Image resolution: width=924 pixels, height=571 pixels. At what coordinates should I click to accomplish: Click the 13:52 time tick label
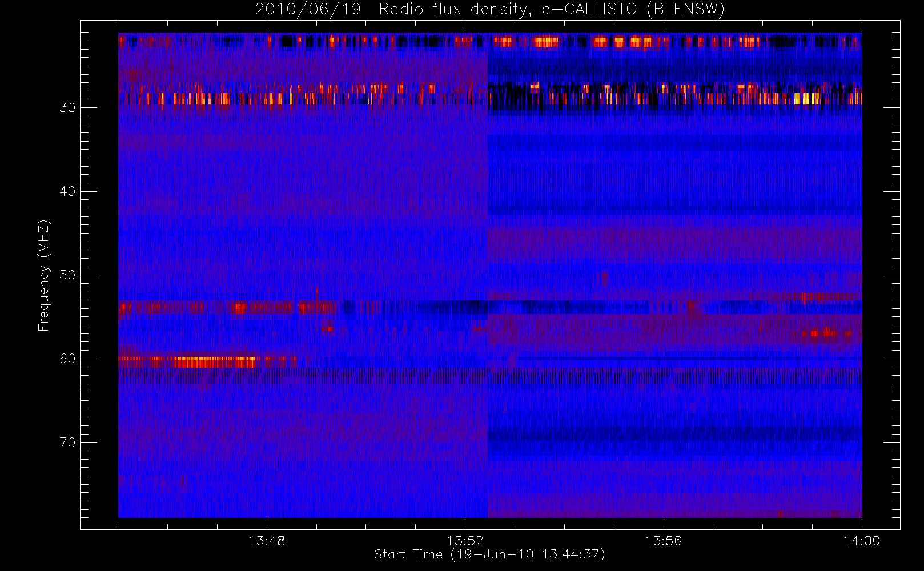coord(465,541)
